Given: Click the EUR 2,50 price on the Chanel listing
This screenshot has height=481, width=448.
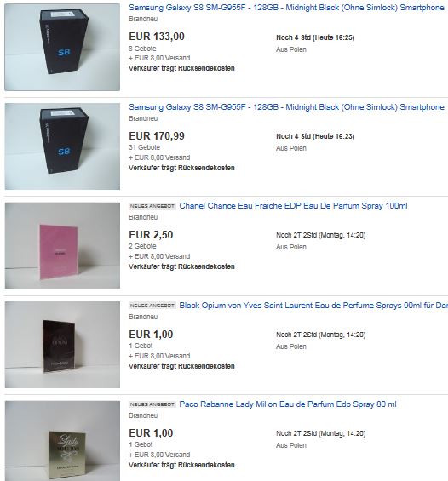Looking at the screenshot, I should [x=151, y=235].
